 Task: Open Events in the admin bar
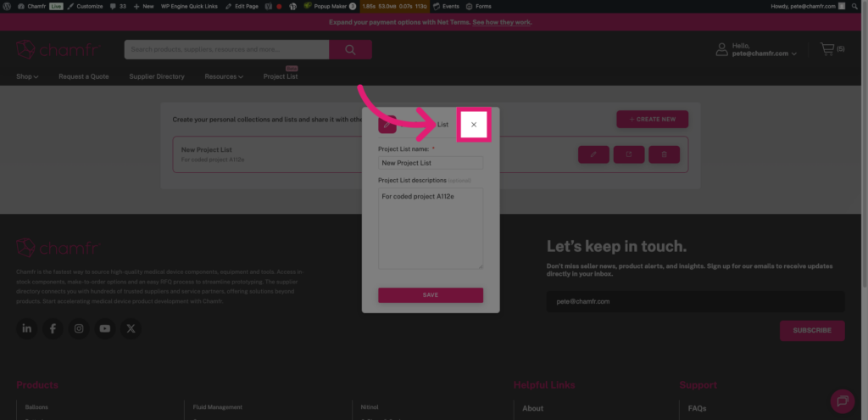tap(446, 6)
